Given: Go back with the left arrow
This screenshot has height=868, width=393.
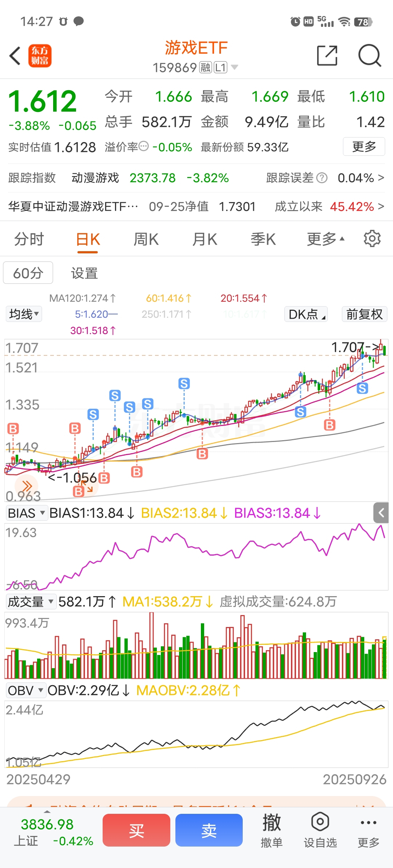Looking at the screenshot, I should coord(15,56).
